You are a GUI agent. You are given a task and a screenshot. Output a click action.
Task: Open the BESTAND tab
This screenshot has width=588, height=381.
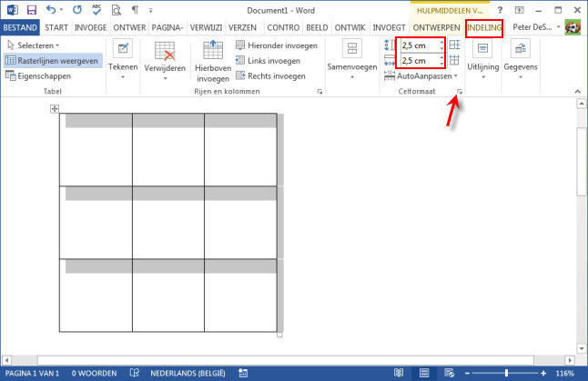(x=20, y=27)
